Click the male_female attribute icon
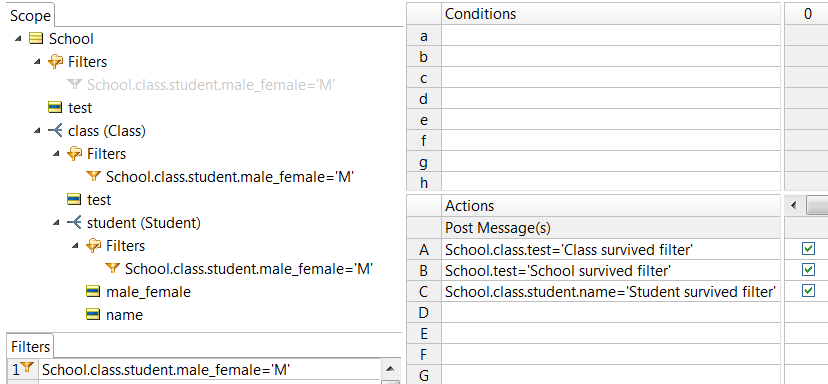828x384 pixels. tap(93, 292)
